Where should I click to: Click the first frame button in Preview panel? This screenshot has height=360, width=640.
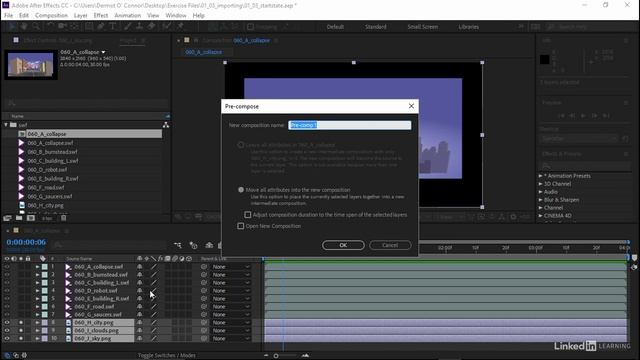pyautogui.click(x=561, y=116)
